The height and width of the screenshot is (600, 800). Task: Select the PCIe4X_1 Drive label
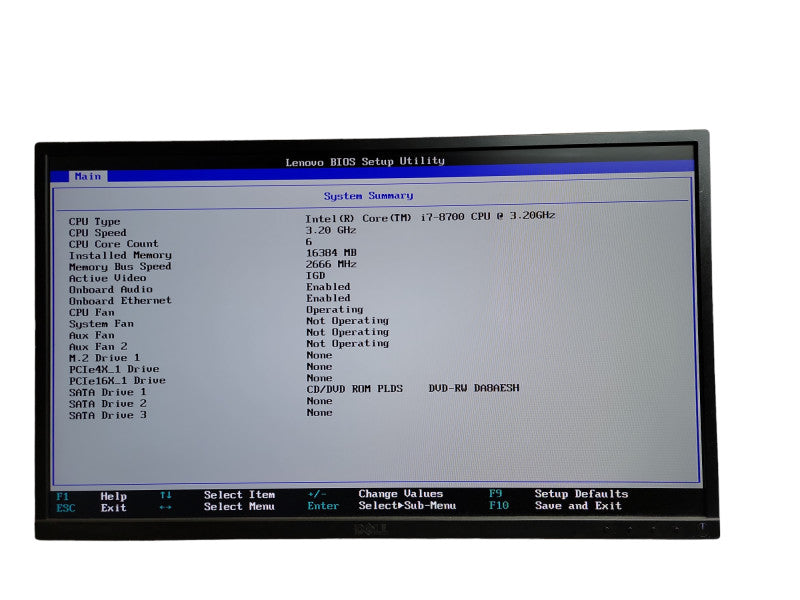[x=114, y=369]
